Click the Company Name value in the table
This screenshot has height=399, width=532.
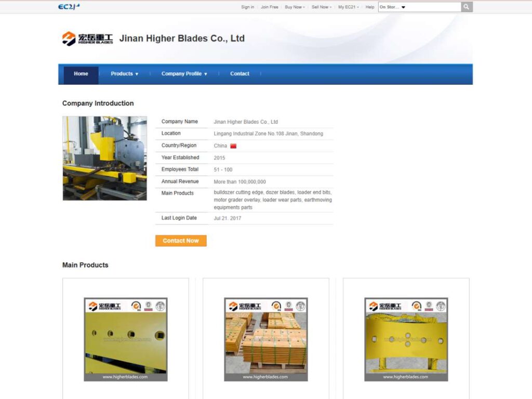point(246,122)
